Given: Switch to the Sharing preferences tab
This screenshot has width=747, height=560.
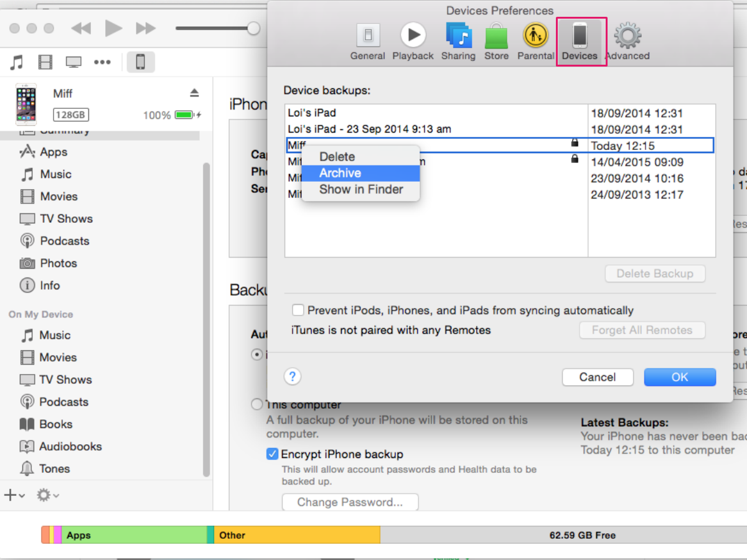Looking at the screenshot, I should click(x=458, y=41).
